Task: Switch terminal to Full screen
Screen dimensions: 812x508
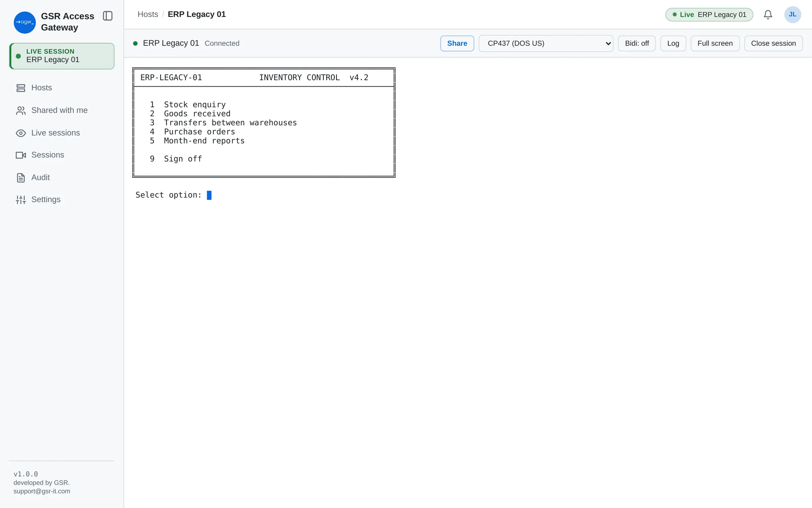Action: [715, 43]
